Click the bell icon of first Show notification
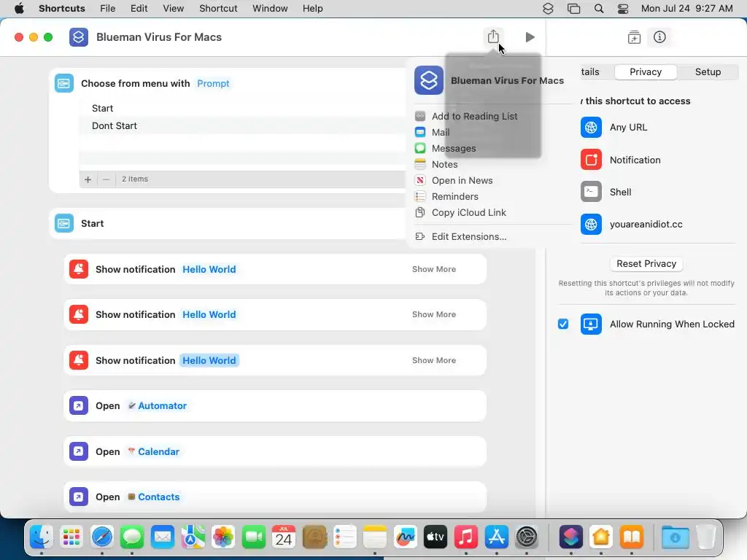This screenshot has height=560, width=747. coord(79,270)
